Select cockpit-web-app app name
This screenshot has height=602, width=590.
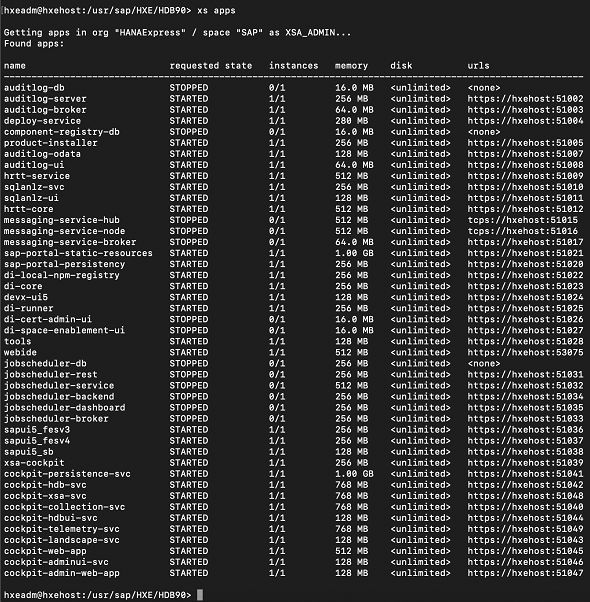(x=45, y=551)
